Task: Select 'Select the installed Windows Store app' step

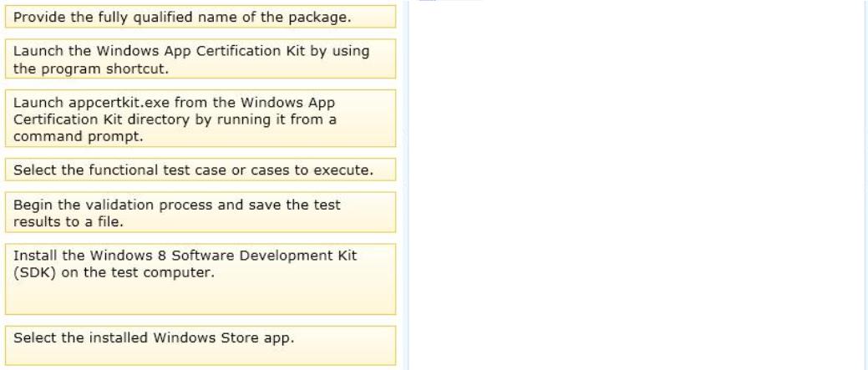Action: pos(201,346)
